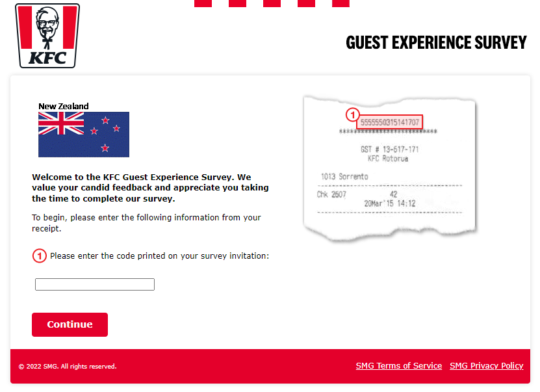The width and height of the screenshot is (540, 392).
Task: Click the highlighted receipt code 5555550315141707
Action: pyautogui.click(x=389, y=122)
